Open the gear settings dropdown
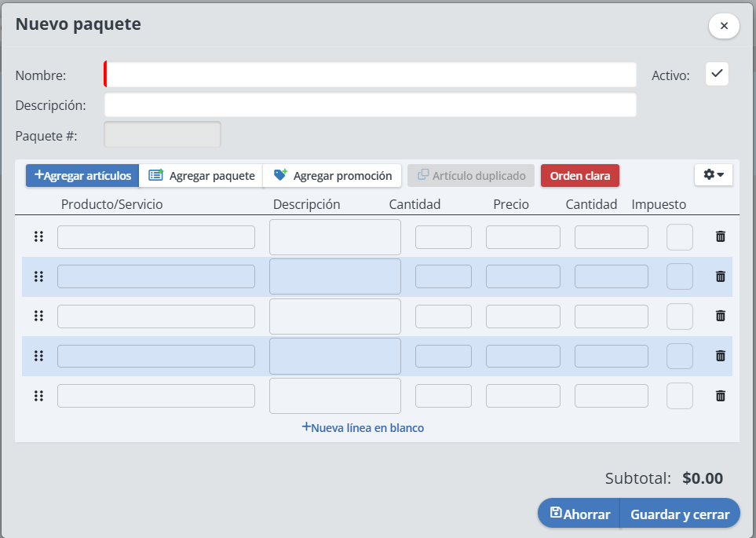 tap(714, 174)
